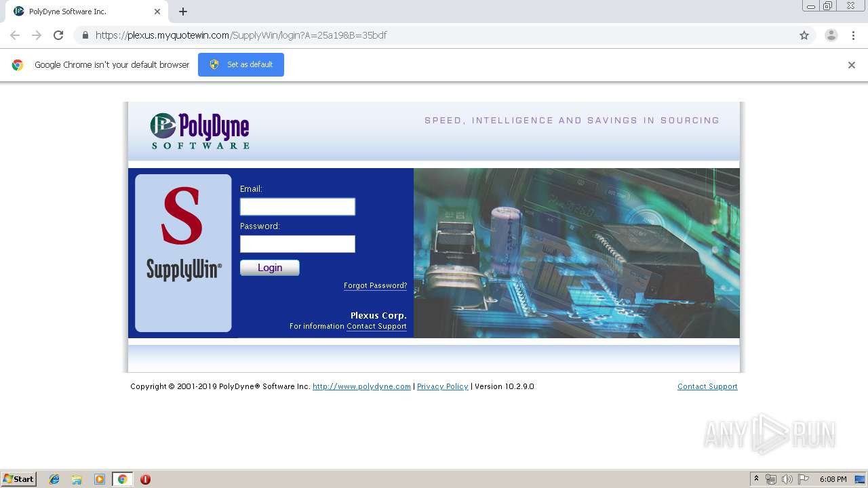Click Show desktop button at taskbar end

tap(861, 479)
